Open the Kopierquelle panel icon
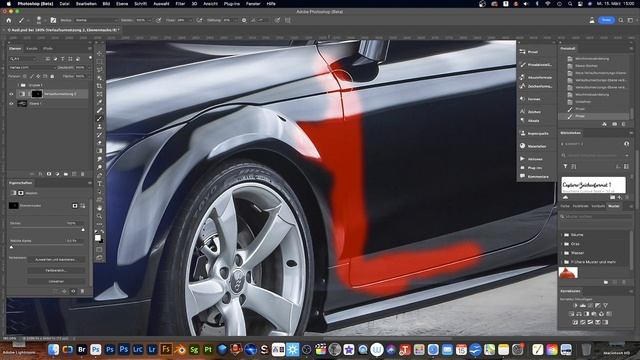The width and height of the screenshot is (640, 360). (x=523, y=133)
